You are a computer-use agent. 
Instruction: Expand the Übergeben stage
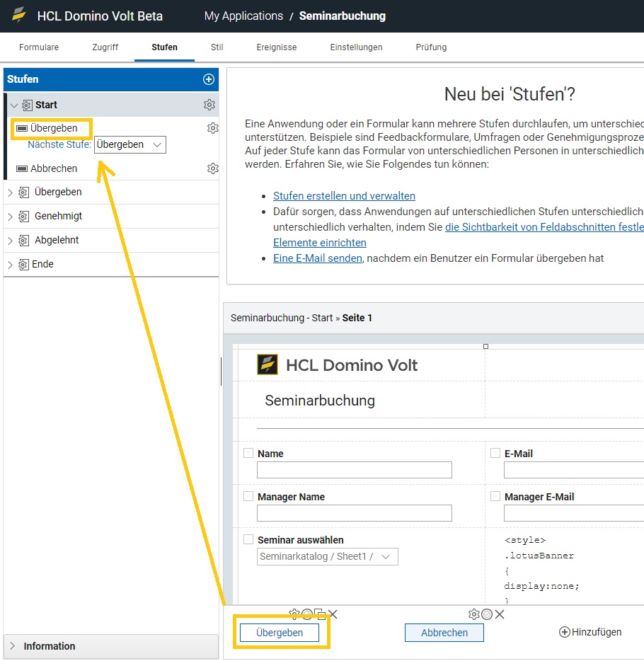pyautogui.click(x=11, y=192)
